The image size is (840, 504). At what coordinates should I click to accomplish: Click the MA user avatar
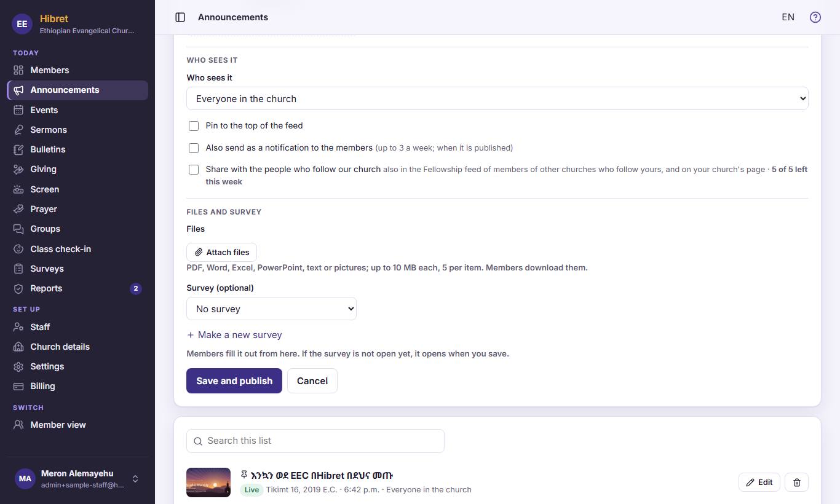point(25,479)
